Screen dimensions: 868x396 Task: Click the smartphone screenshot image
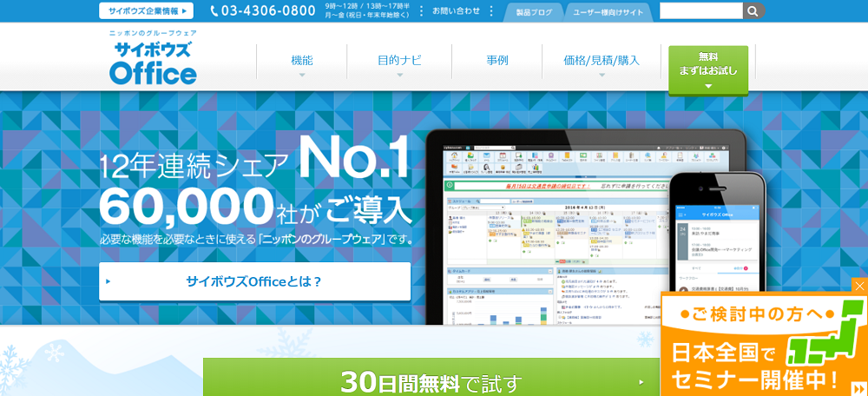(x=718, y=233)
